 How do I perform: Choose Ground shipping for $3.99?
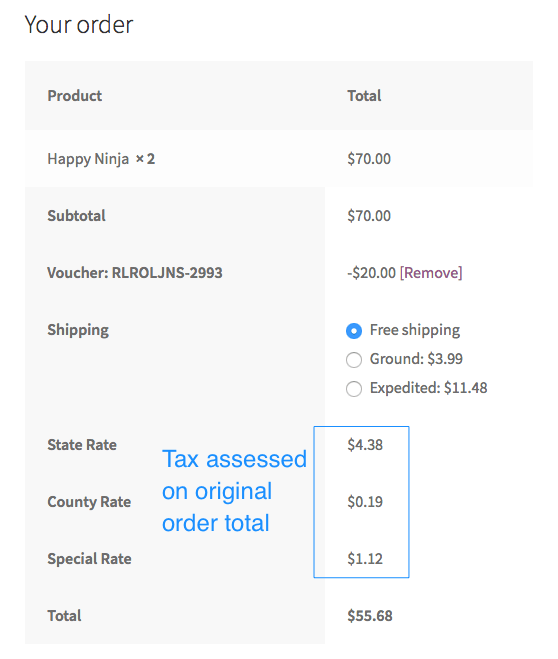354,360
